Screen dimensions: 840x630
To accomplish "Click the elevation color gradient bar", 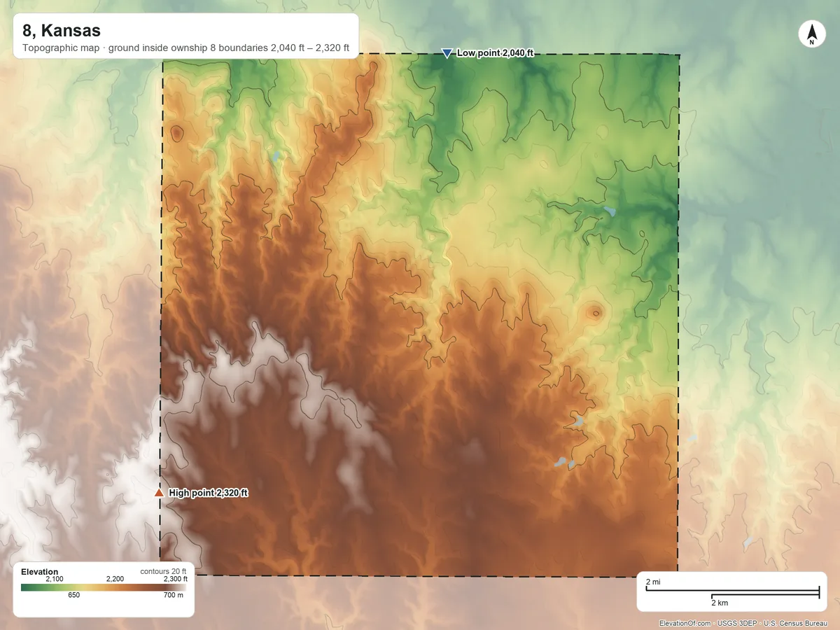I will [x=104, y=587].
